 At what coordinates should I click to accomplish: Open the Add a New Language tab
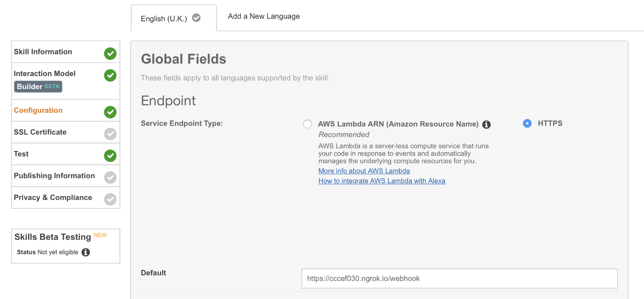point(264,17)
